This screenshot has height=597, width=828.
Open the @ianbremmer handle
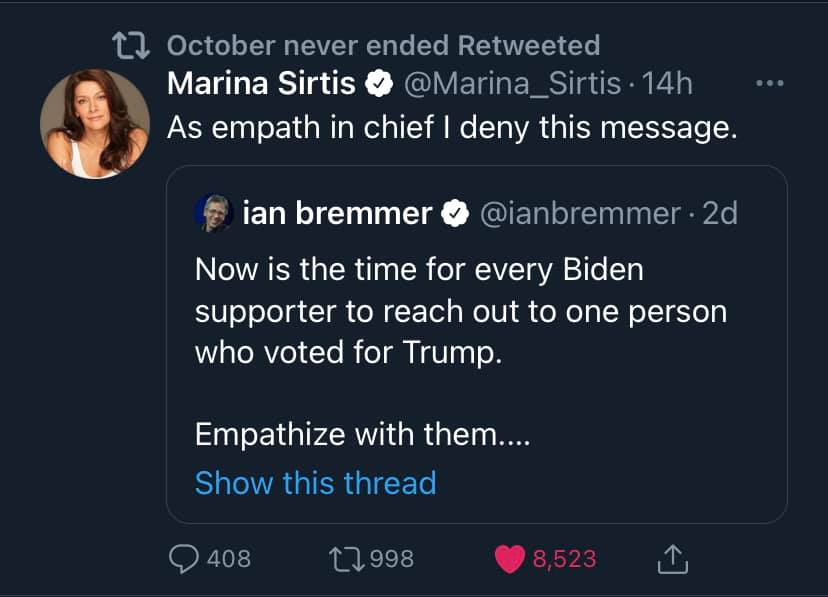coord(582,212)
